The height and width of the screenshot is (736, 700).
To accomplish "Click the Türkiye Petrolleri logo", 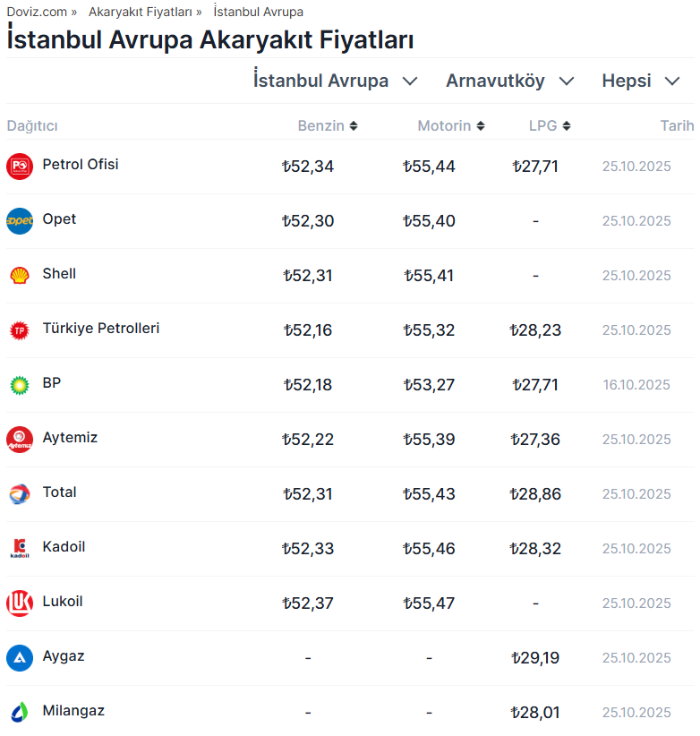I will point(20,330).
